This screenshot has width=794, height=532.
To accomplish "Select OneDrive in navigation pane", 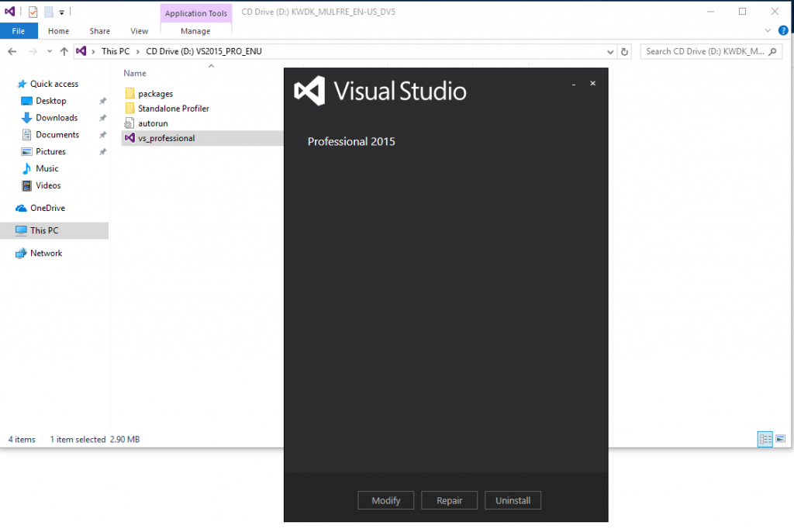I will pyautogui.click(x=47, y=208).
